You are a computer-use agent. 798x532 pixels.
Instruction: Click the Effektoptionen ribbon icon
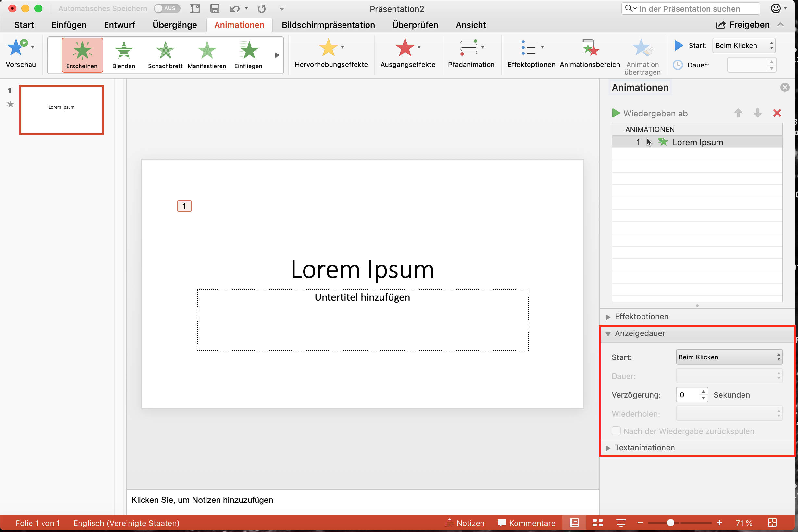(x=529, y=47)
